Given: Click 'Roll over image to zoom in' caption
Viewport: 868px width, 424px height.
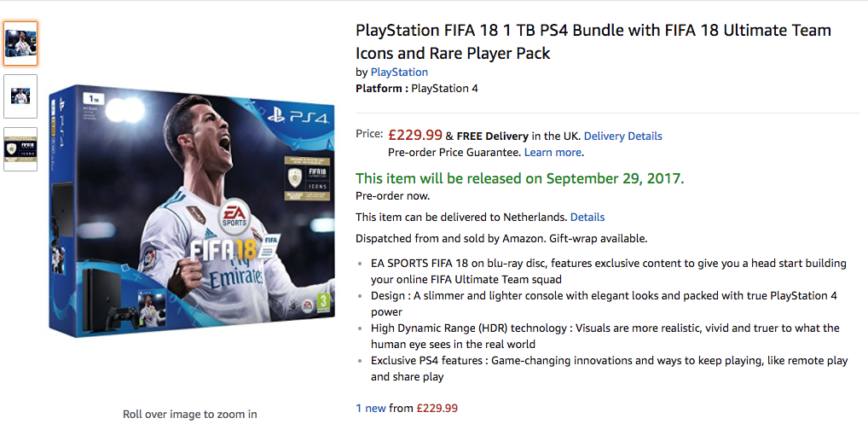Looking at the screenshot, I should click(189, 415).
